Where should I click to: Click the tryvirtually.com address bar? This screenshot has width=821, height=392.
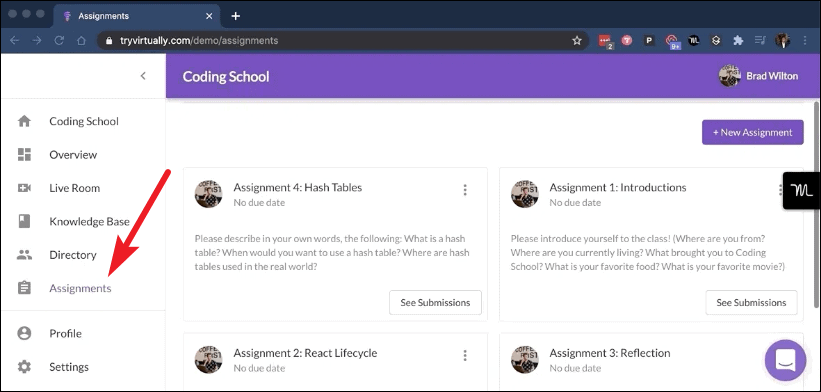335,40
